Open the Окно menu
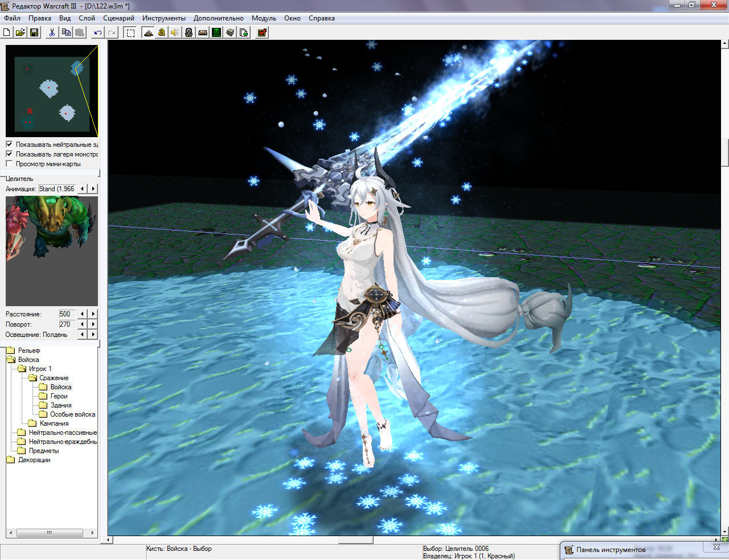This screenshot has width=729, height=560. 292,18
